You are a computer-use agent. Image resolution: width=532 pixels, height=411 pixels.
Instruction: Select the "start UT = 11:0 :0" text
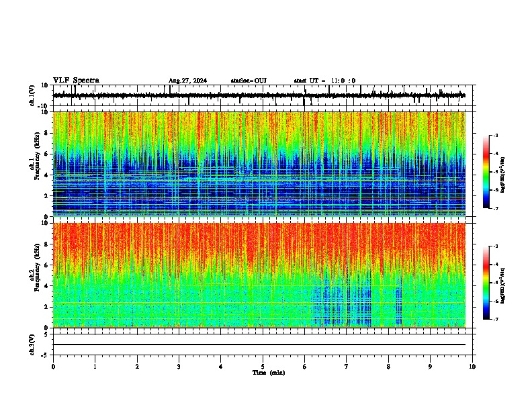point(324,81)
